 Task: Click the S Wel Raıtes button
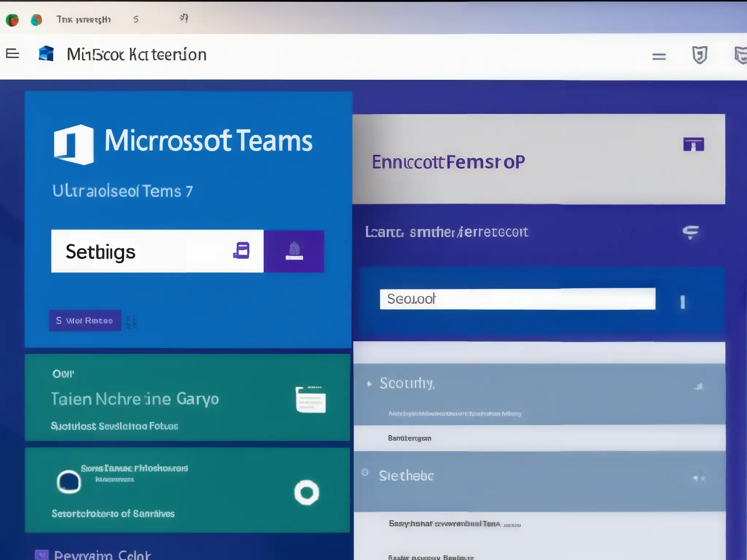(85, 320)
